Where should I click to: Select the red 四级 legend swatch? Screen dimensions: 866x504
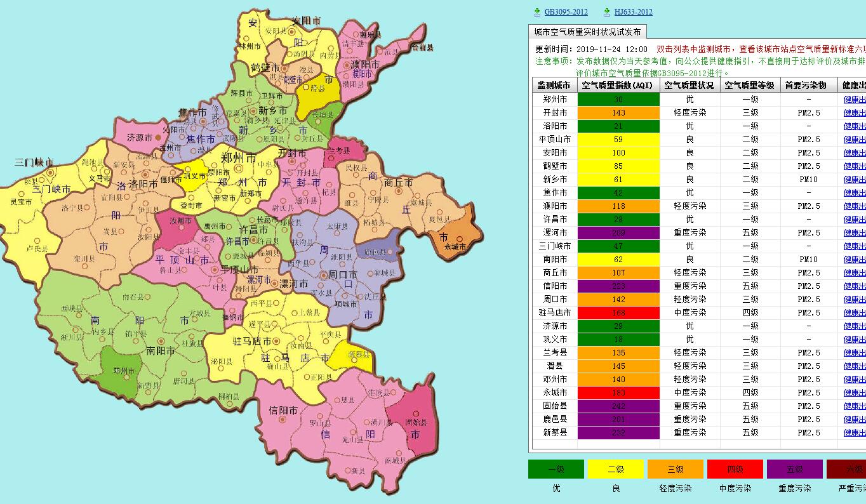coord(735,469)
